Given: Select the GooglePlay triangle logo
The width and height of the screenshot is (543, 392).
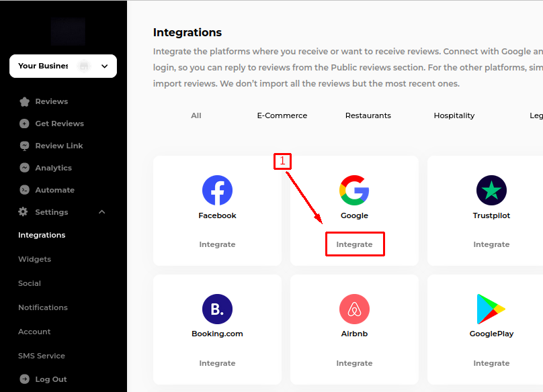Looking at the screenshot, I should coord(491,309).
